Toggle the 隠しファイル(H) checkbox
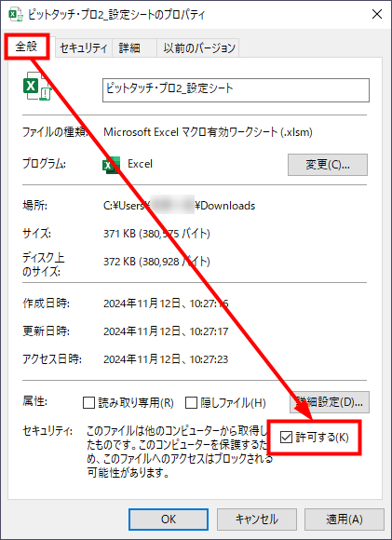392x540 pixels. [x=191, y=402]
